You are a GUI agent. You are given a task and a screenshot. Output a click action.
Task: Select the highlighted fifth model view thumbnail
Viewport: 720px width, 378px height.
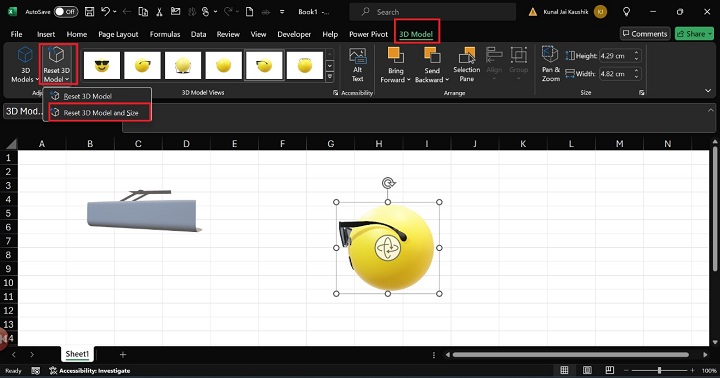[264, 65]
